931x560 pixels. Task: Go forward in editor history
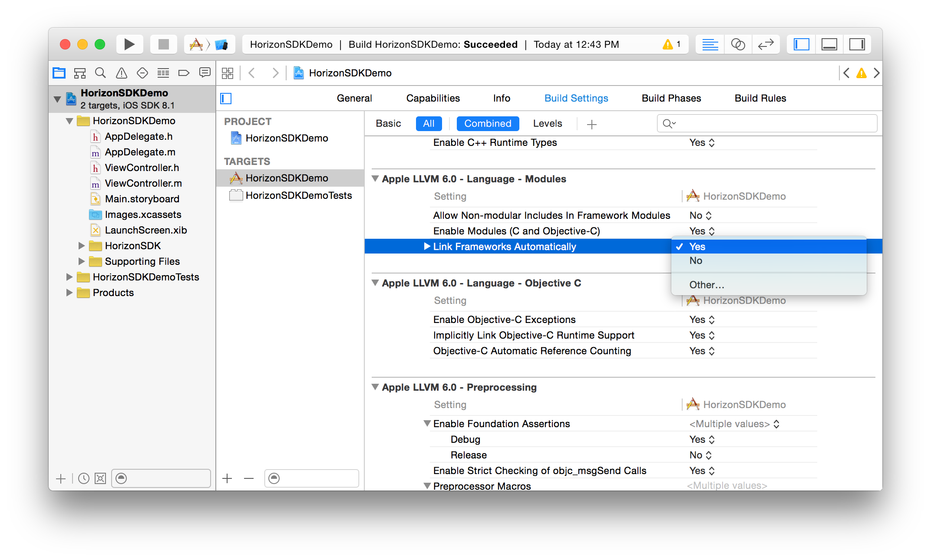click(x=275, y=73)
